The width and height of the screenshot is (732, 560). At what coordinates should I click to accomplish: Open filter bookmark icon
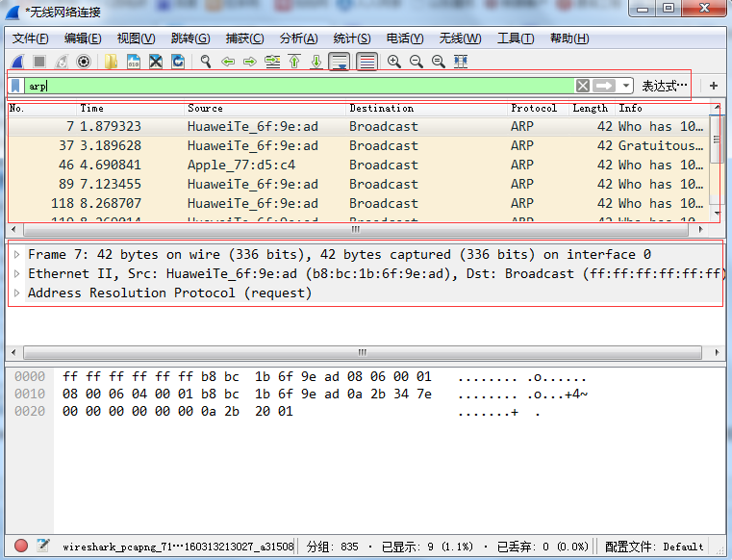[15, 86]
